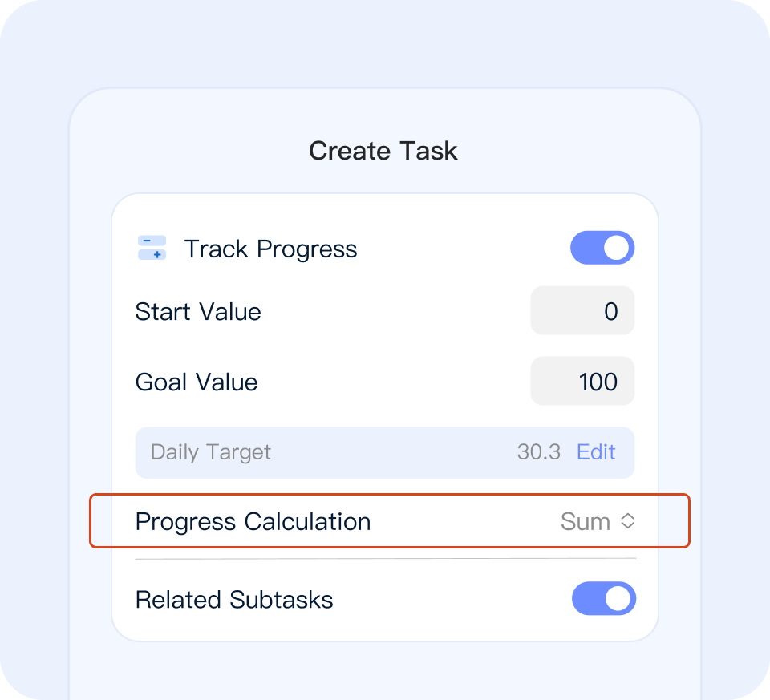Click the Progress Calculation label
Viewport: 770px width, 700px height.
(x=253, y=522)
